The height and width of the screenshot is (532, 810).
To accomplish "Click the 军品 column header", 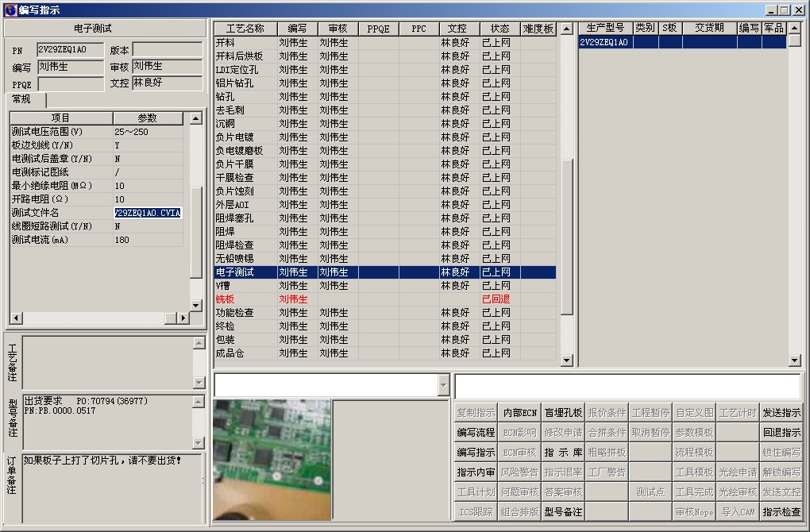I will 774,28.
